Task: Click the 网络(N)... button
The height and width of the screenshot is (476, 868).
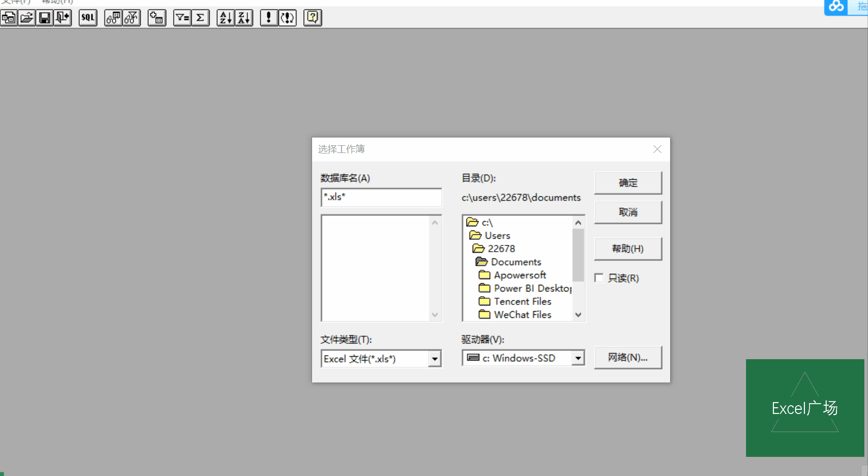Action: (x=628, y=358)
